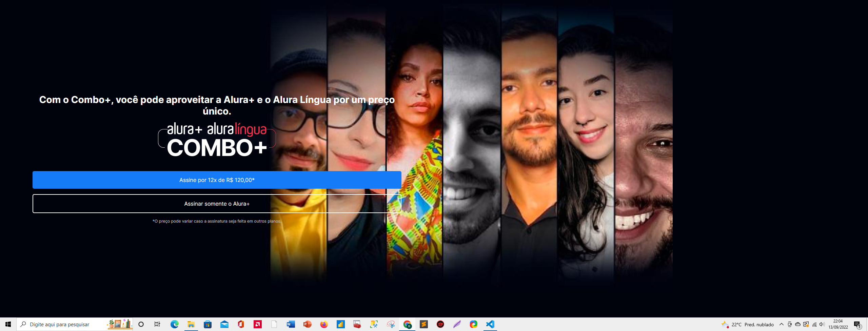Open Sublime Text from the taskbar
868x331 pixels.
coord(424,324)
